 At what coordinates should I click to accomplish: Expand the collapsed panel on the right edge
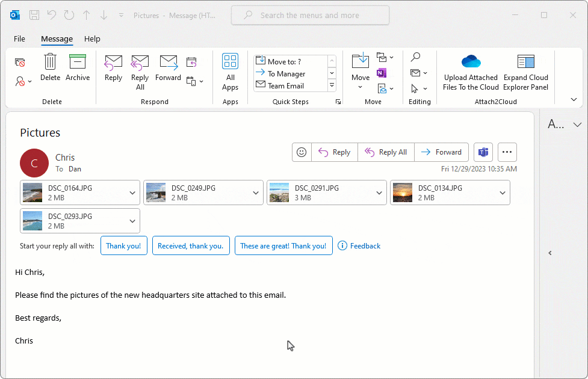coord(549,253)
